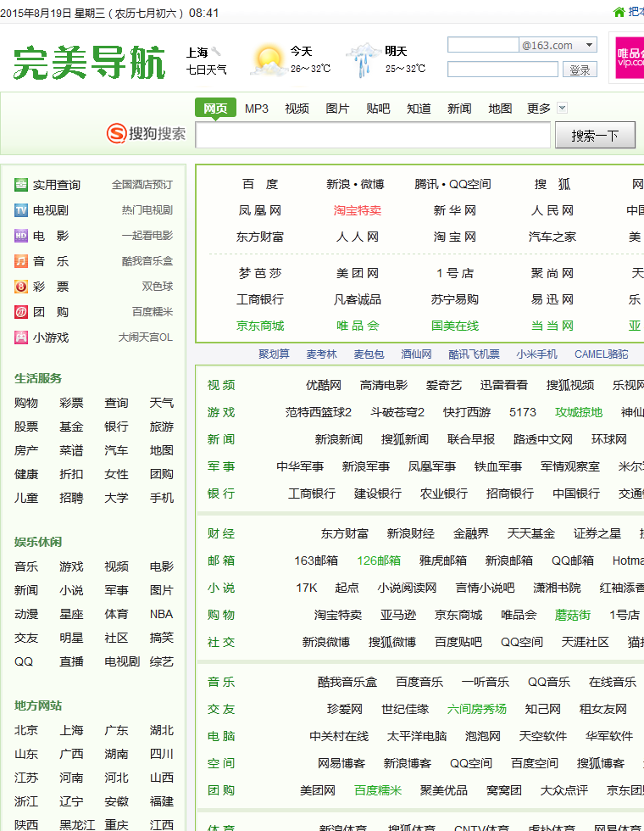The height and width of the screenshot is (831, 644).
Task: Open the 全国酒店预订 link
Action: 142,185
